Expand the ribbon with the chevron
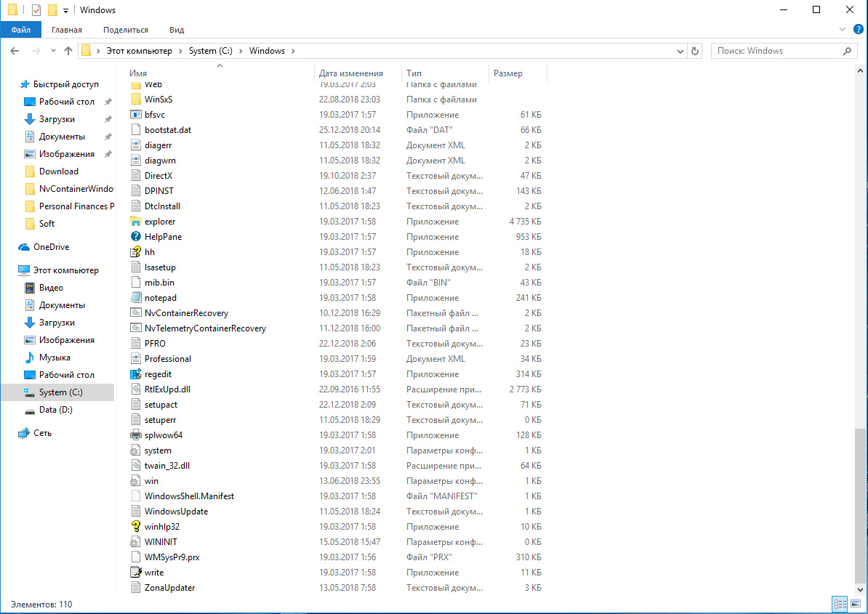The height and width of the screenshot is (614, 868). click(x=843, y=30)
